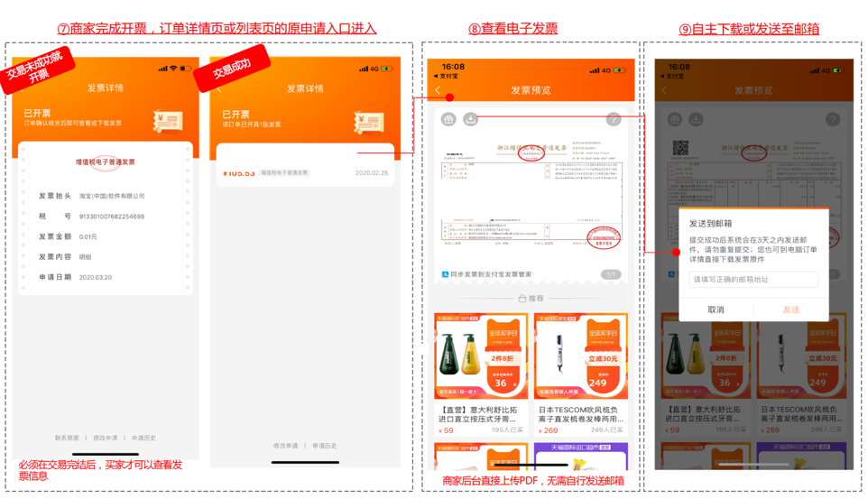The width and height of the screenshot is (868, 499).
Task: Tap the dimmed QR code on the invoice behind dialog
Action: (x=680, y=147)
